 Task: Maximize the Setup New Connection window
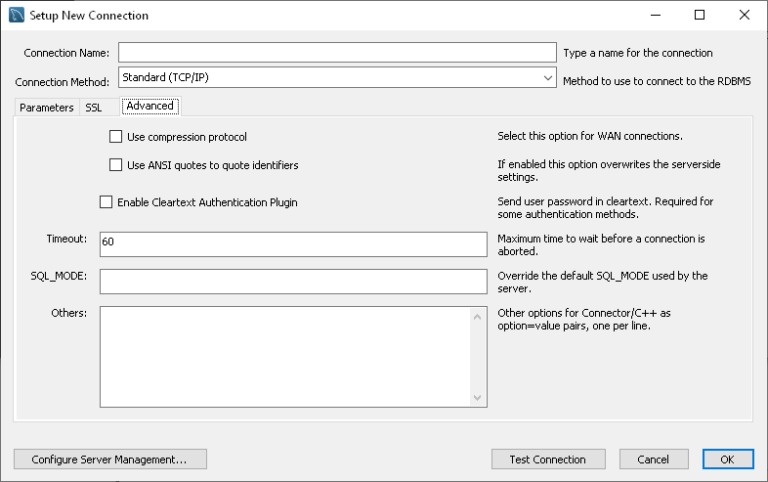pyautogui.click(x=700, y=15)
